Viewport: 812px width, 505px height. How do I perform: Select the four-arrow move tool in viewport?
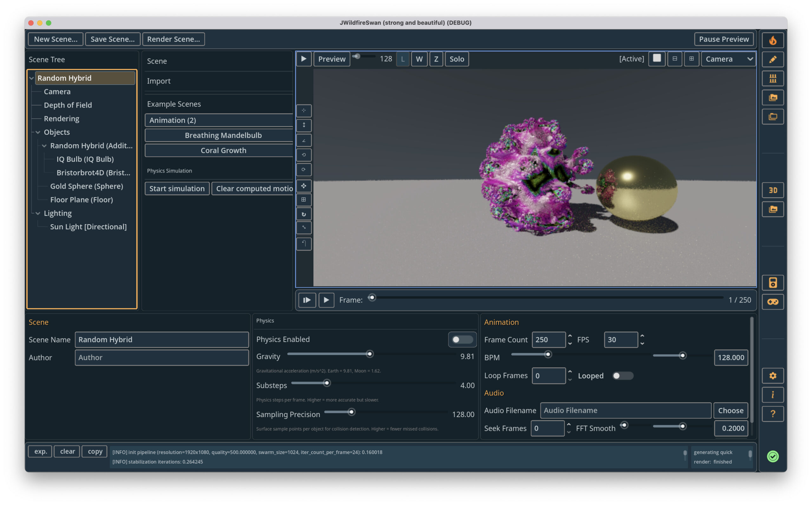pos(304,186)
